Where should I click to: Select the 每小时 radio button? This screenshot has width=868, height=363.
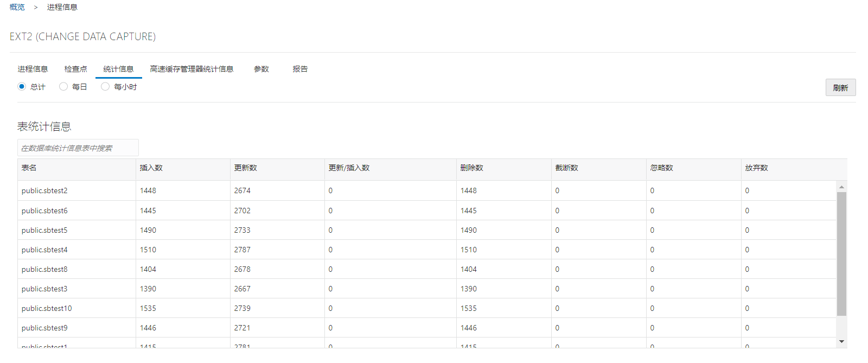105,87
